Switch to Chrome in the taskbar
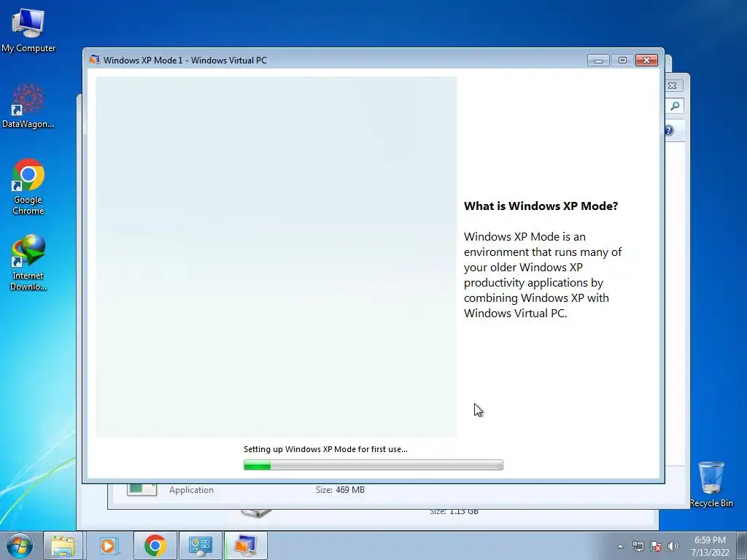 click(x=155, y=545)
